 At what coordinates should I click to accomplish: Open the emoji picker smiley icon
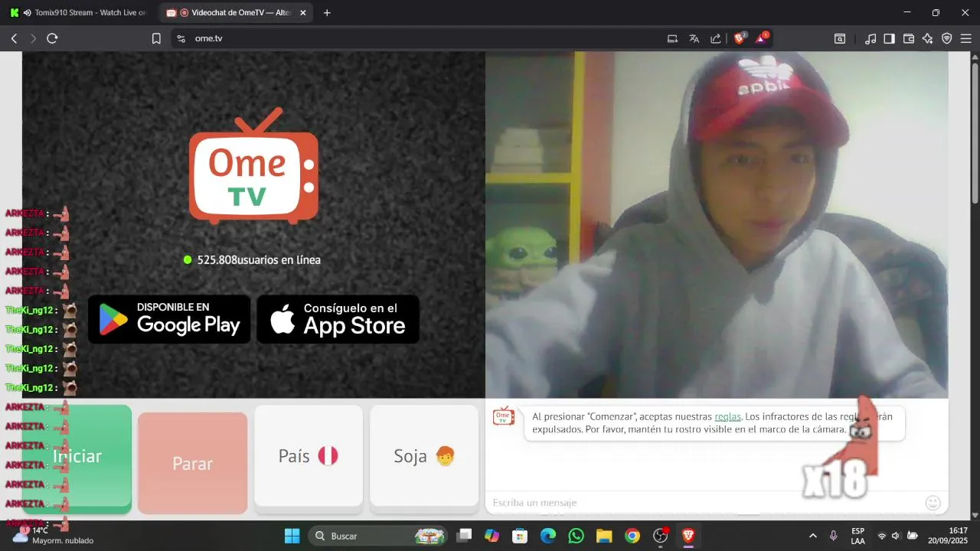point(933,503)
